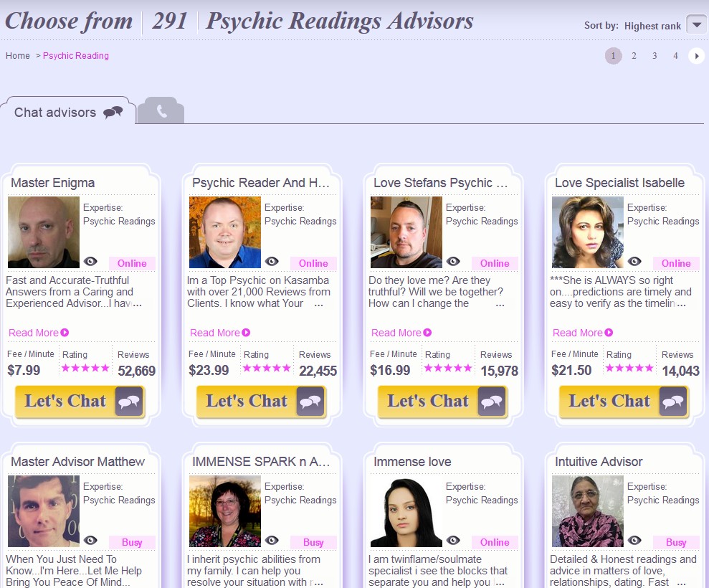The width and height of the screenshot is (709, 588).
Task: Open the Sort by Highest rank dropdown
Action: click(696, 25)
